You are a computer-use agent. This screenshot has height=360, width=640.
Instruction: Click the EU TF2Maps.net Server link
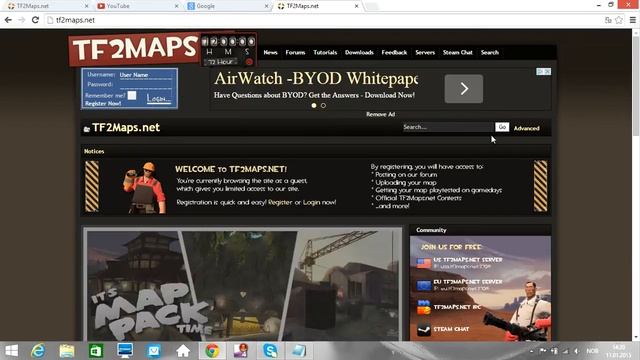[468, 282]
